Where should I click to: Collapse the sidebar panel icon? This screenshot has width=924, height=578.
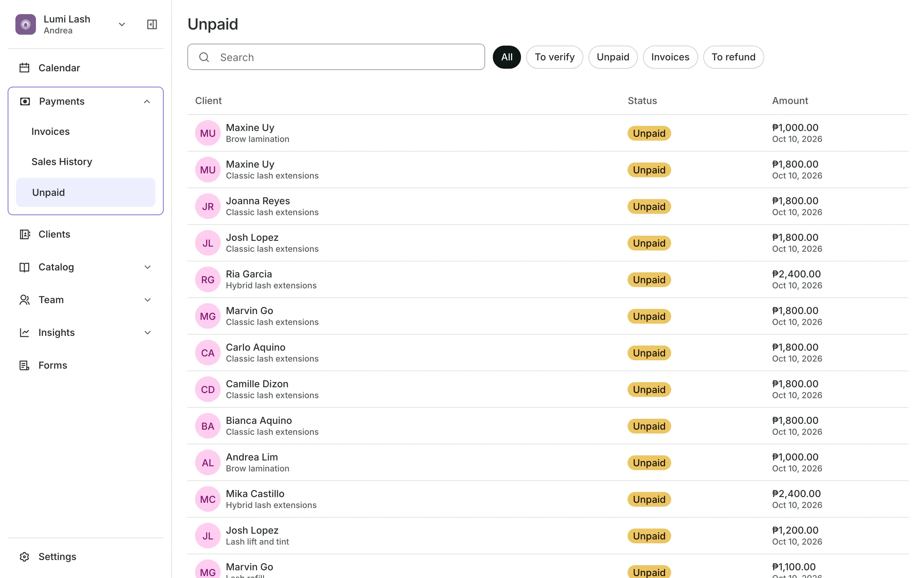[x=152, y=24]
